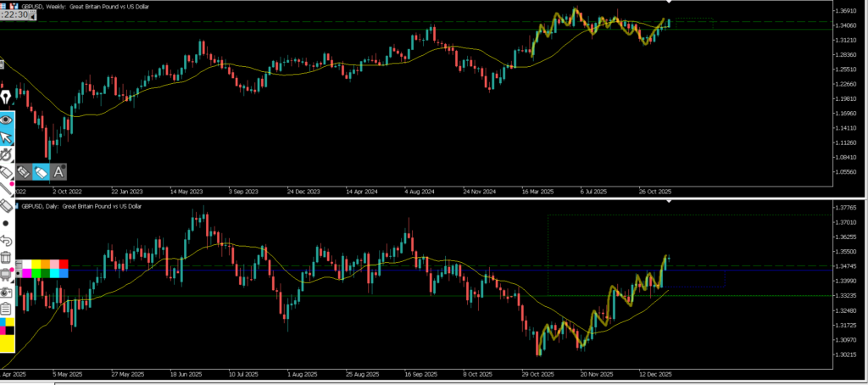
Task: Click the undo arrow icon
Action: click(7, 241)
